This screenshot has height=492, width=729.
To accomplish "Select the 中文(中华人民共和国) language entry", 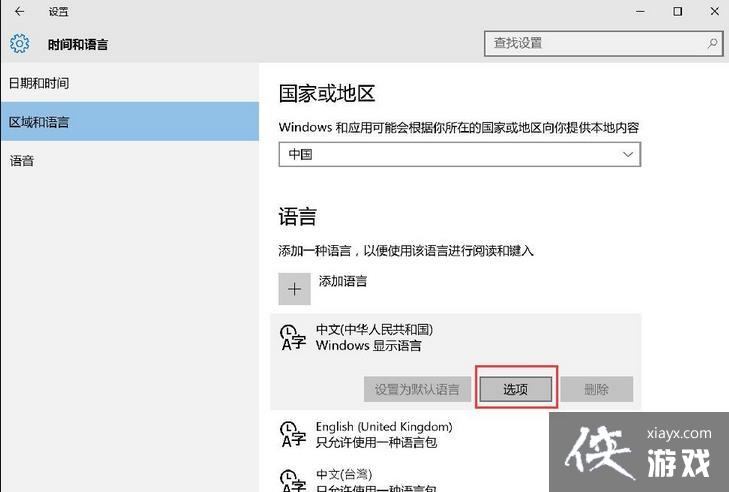I will point(456,361).
